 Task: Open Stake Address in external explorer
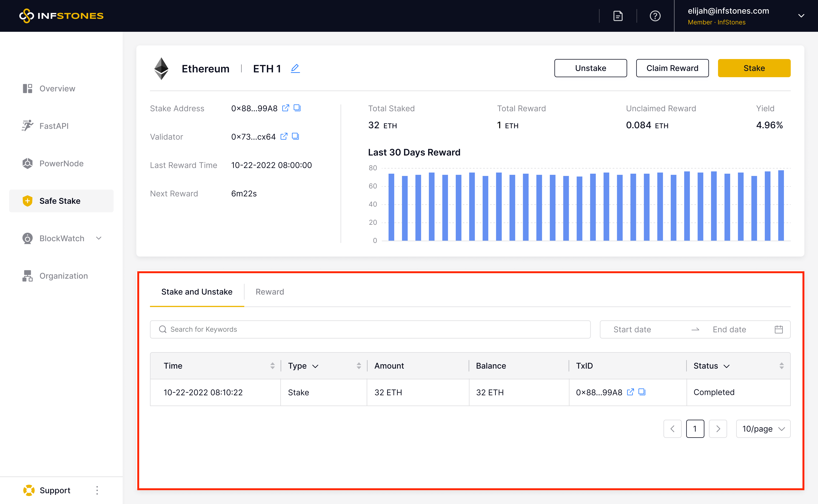286,108
